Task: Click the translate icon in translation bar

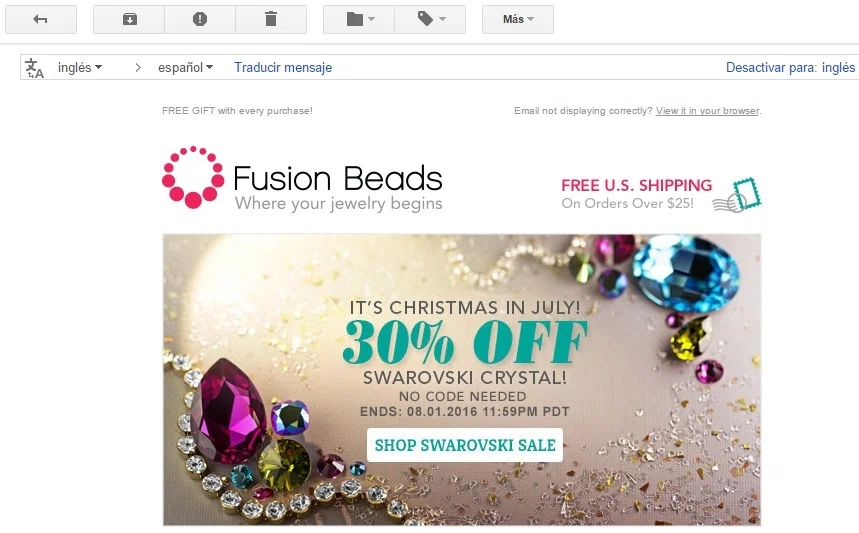Action: 35,68
